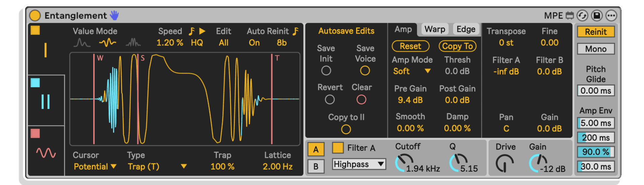Open the Cursor Potential dropdown
This screenshot has height=185, width=644.
click(x=95, y=167)
